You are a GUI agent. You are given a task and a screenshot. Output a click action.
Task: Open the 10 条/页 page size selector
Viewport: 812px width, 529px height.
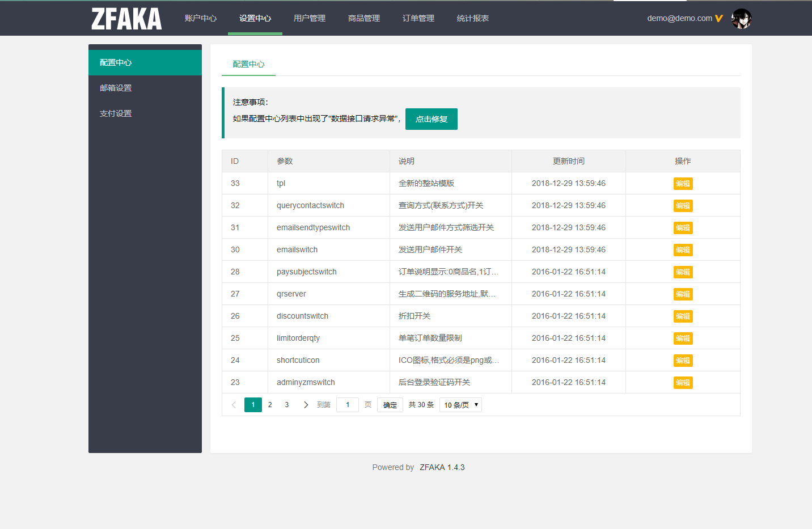point(460,405)
